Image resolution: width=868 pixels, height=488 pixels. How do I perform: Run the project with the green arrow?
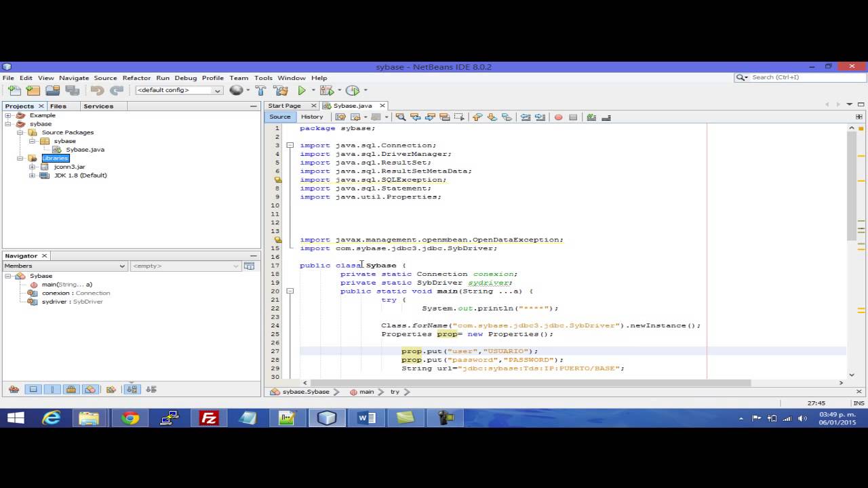pyautogui.click(x=302, y=90)
